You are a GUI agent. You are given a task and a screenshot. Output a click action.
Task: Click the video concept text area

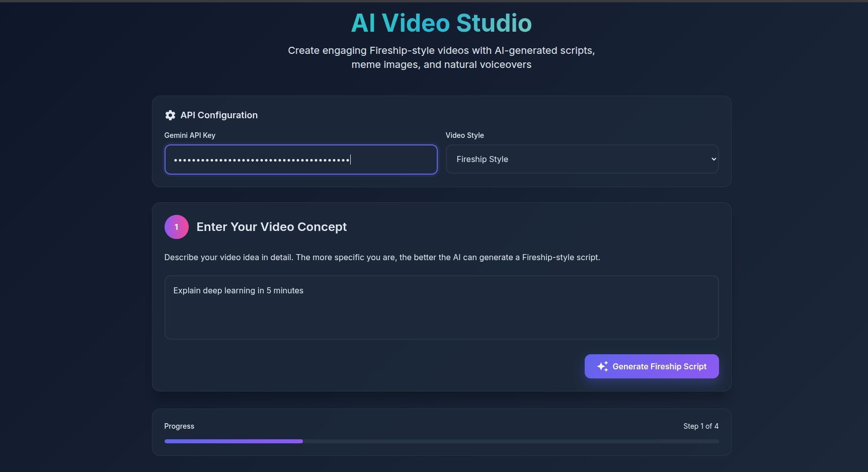[441, 307]
